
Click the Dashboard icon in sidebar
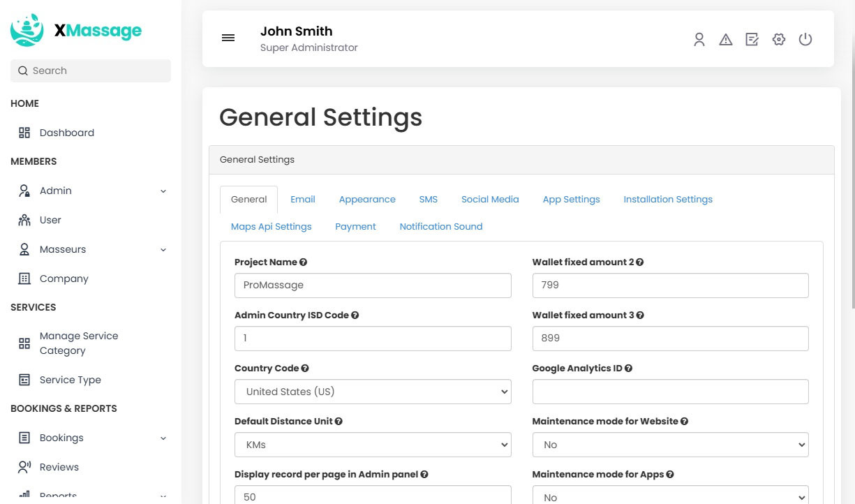(24, 133)
